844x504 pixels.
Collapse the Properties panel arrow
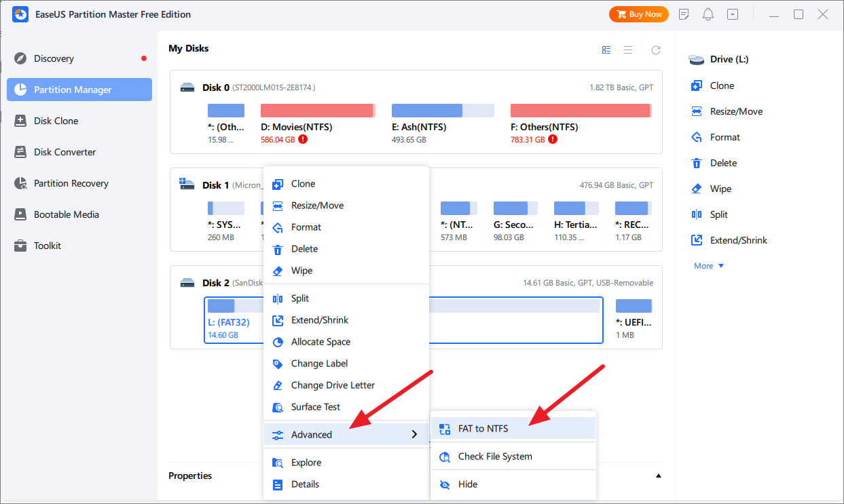click(658, 476)
